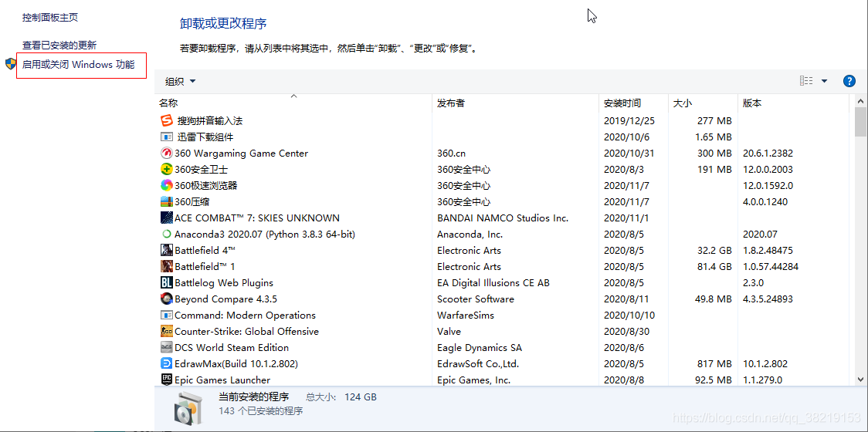Select the 360压缩 program name
868x432 pixels.
tap(192, 202)
